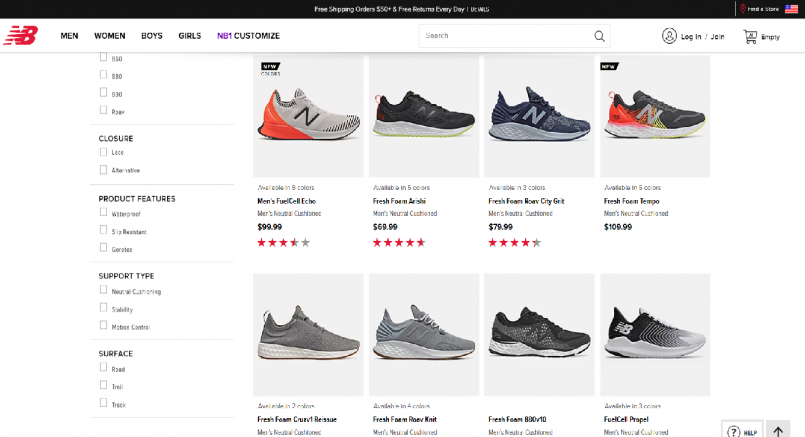This screenshot has width=805, height=437.
Task: Open the NB1 CUSTOMIZE menu
Action: [x=248, y=36]
